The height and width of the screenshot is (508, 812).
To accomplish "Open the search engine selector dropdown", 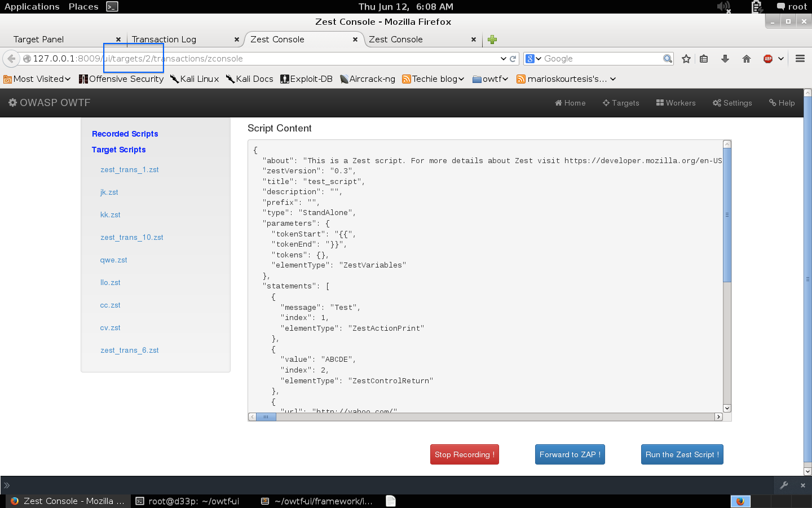I will click(x=533, y=59).
